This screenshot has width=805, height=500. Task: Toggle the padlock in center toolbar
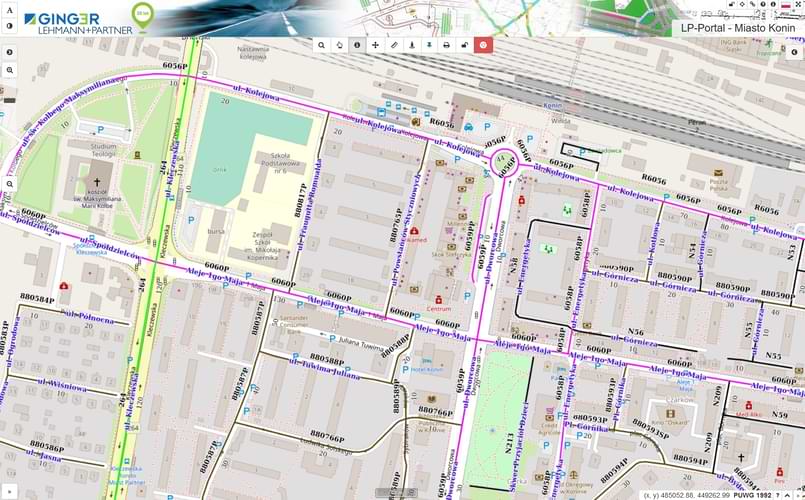point(465,45)
